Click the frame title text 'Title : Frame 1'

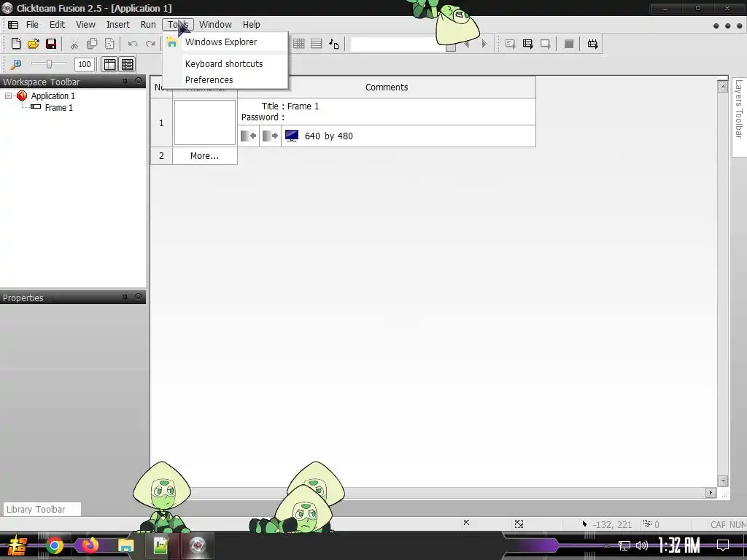pos(290,106)
